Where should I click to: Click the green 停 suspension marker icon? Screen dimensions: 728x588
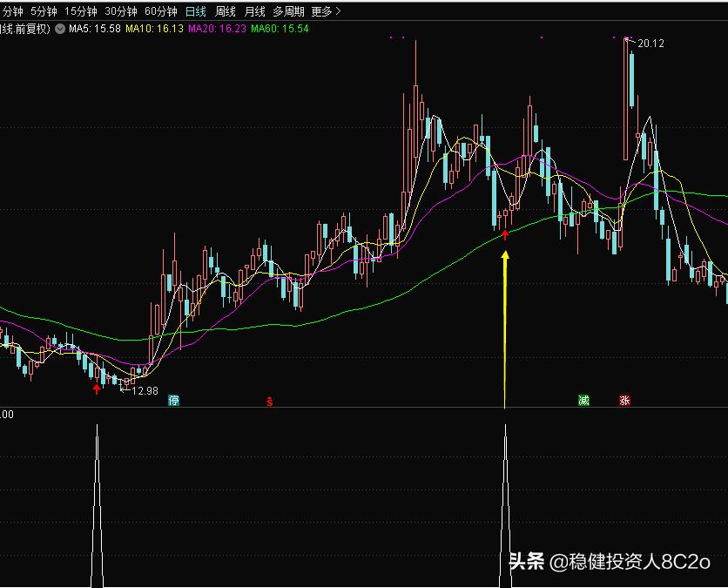point(173,399)
